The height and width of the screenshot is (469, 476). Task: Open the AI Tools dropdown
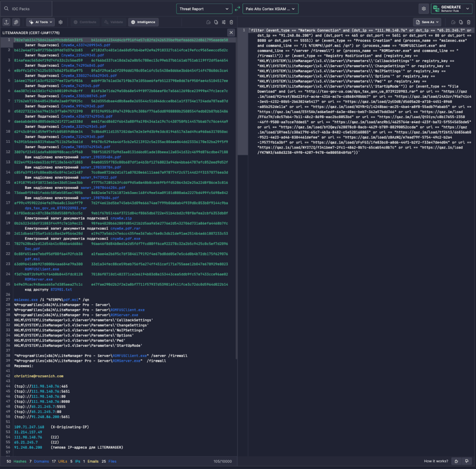40,22
